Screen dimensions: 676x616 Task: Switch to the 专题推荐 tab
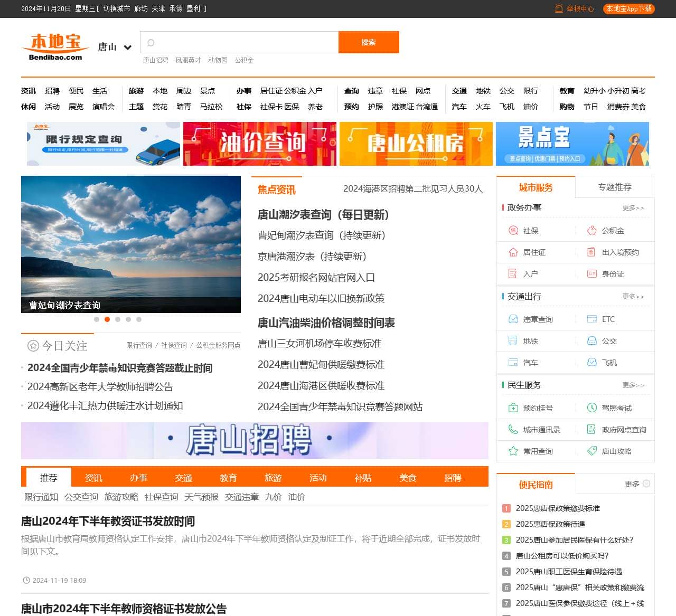coord(614,187)
